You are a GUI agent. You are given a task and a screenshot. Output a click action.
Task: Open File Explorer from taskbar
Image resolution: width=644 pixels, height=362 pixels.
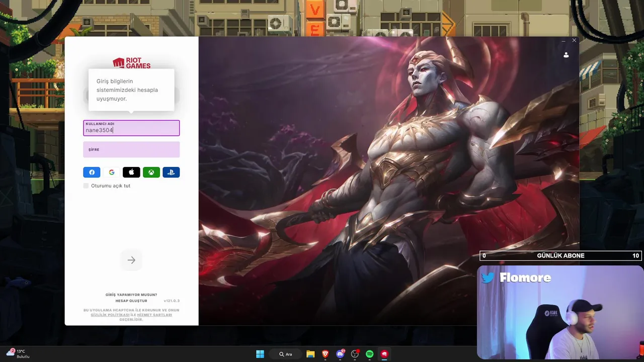point(310,354)
